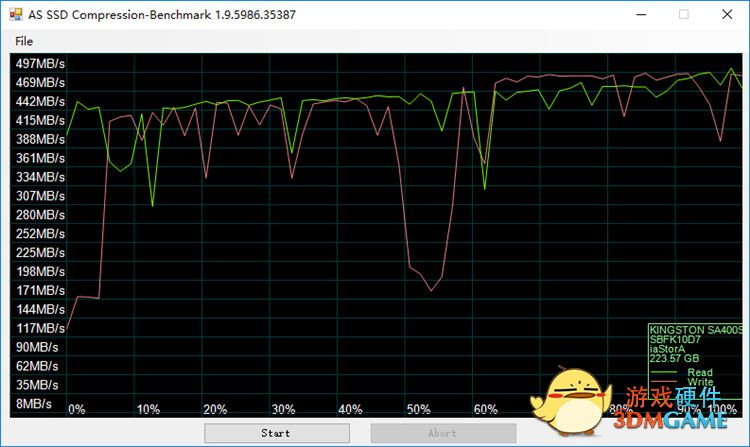Viewport: 750px width, 447px height.
Task: Click the 40% compression axis label
Action: coord(350,410)
